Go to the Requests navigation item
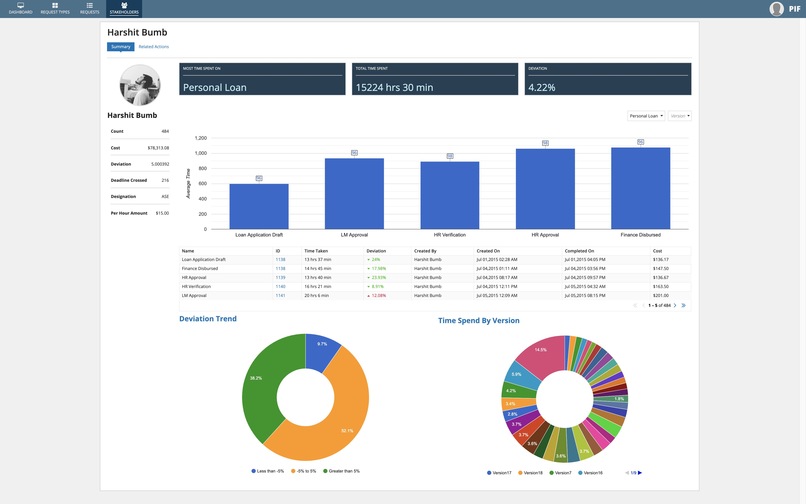 [89, 8]
